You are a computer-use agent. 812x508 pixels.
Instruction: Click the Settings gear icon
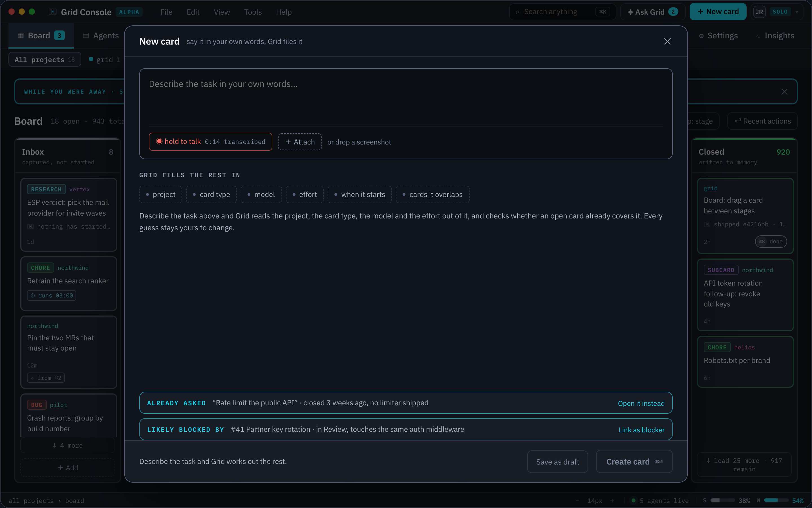pos(701,36)
